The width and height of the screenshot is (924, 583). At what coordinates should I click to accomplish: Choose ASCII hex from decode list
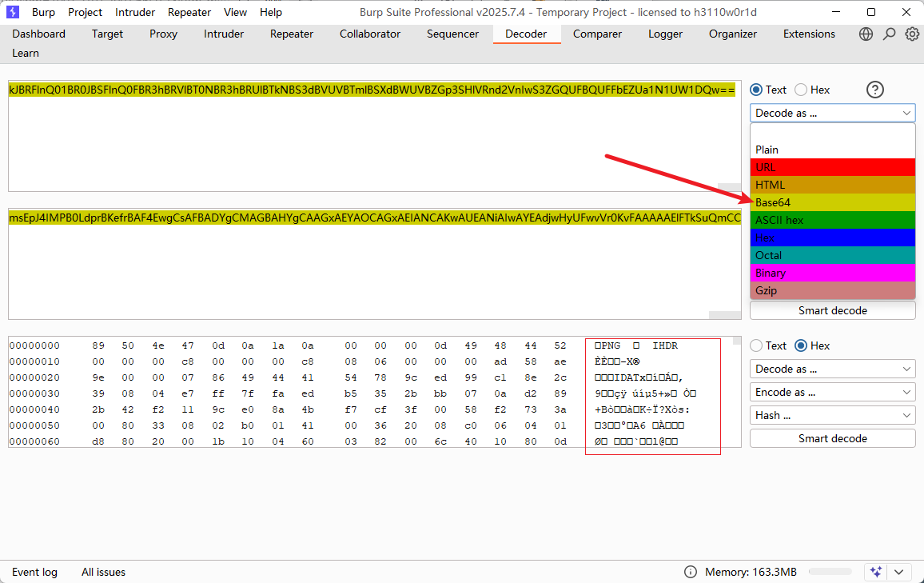(833, 220)
